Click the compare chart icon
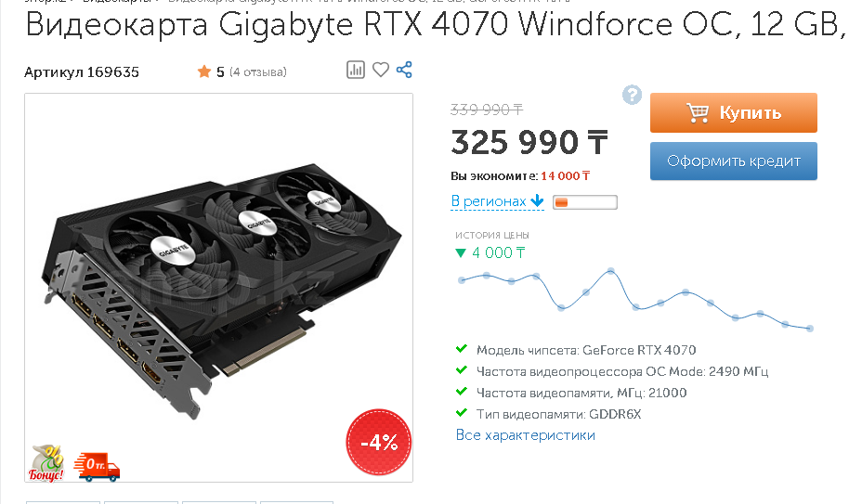 (355, 70)
